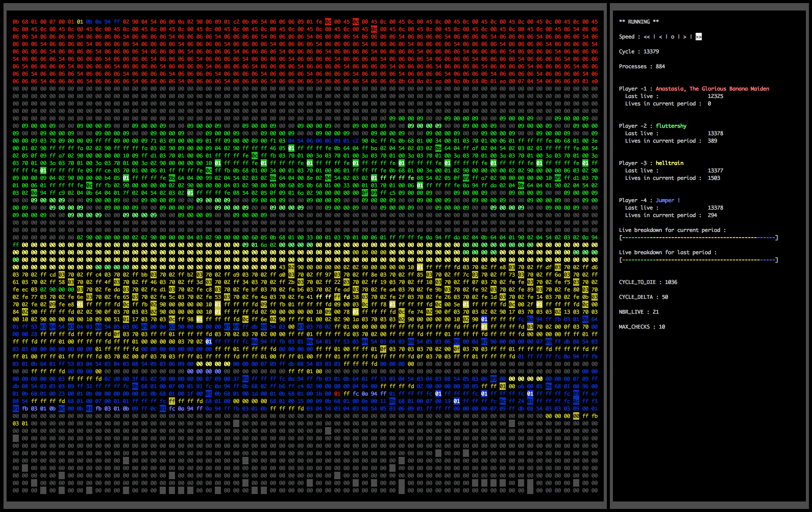812x512 pixels.
Task: Click Jumper's last live value 13378
Action: (715, 208)
